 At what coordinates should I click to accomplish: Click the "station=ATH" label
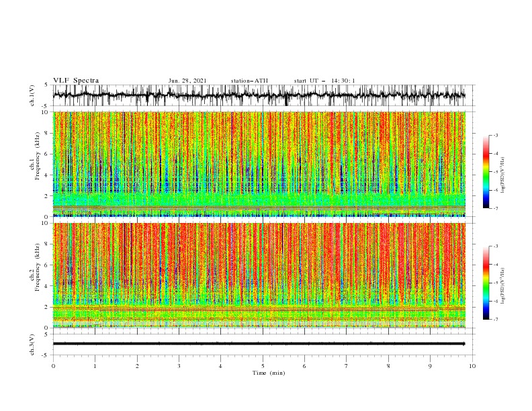tap(249, 81)
